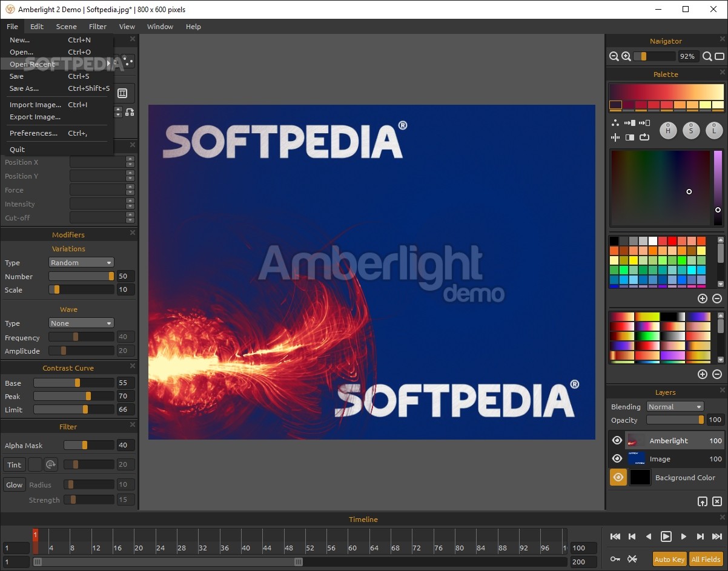Toggle the Auto Key button
The image size is (728, 571).
[669, 559]
